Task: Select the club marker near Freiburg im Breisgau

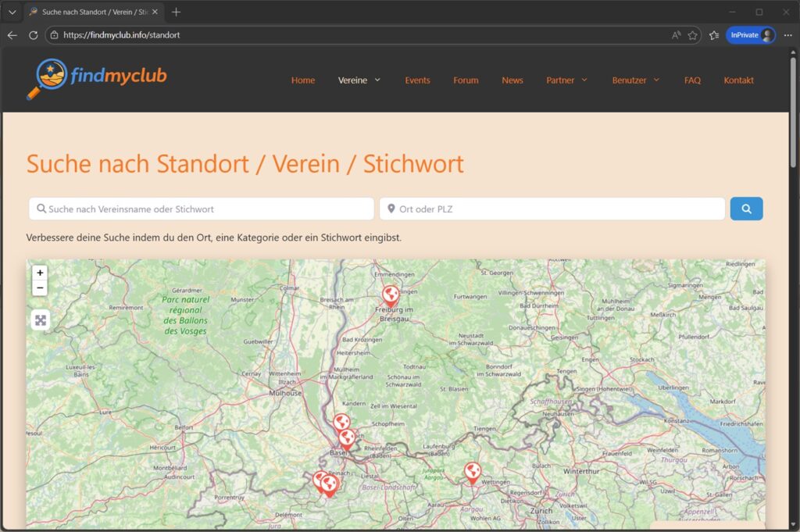Action: pyautogui.click(x=390, y=295)
